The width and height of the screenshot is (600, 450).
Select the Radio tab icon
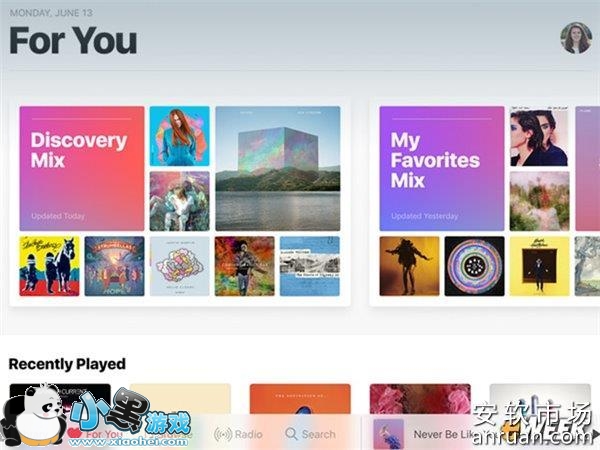point(223,434)
